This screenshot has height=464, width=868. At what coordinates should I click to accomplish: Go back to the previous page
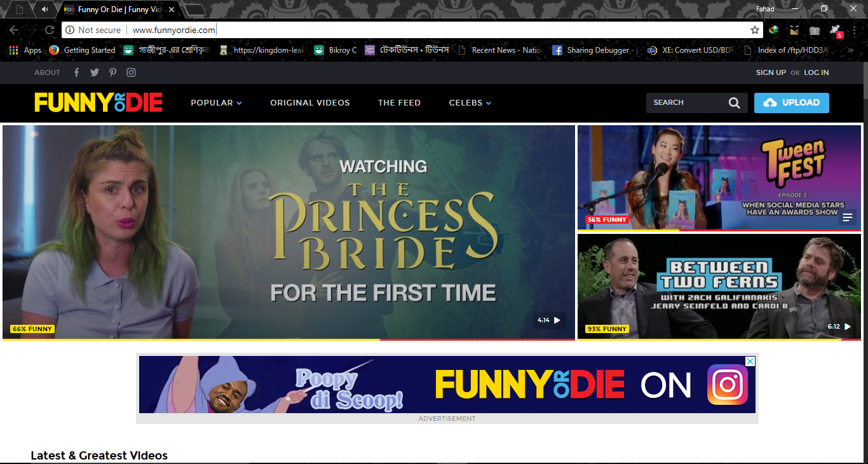[x=14, y=30]
